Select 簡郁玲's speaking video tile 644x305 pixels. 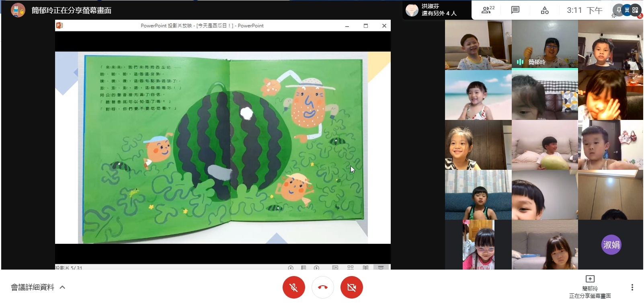pyautogui.click(x=545, y=45)
